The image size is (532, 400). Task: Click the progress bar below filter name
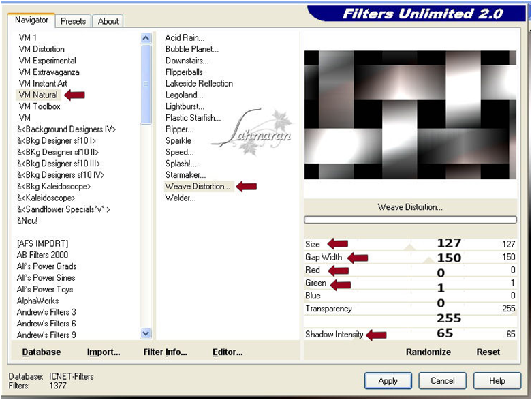click(410, 220)
